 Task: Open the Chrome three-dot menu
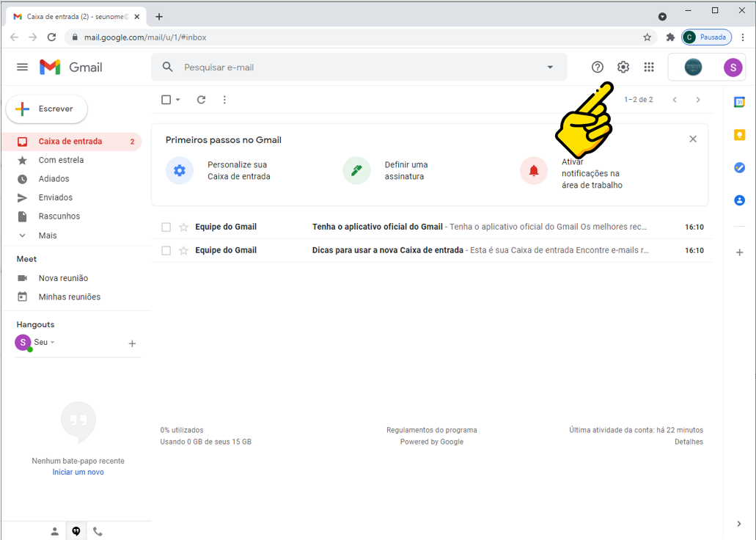[x=743, y=37]
